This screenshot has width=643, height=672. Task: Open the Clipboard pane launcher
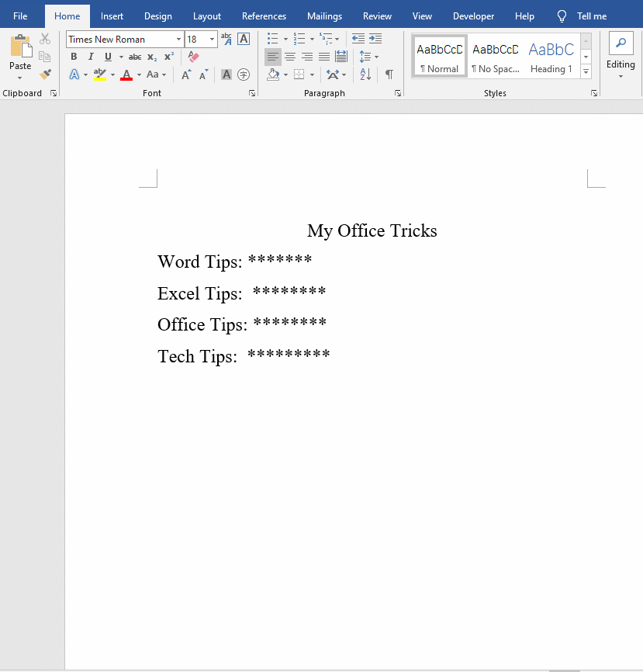[x=54, y=93]
